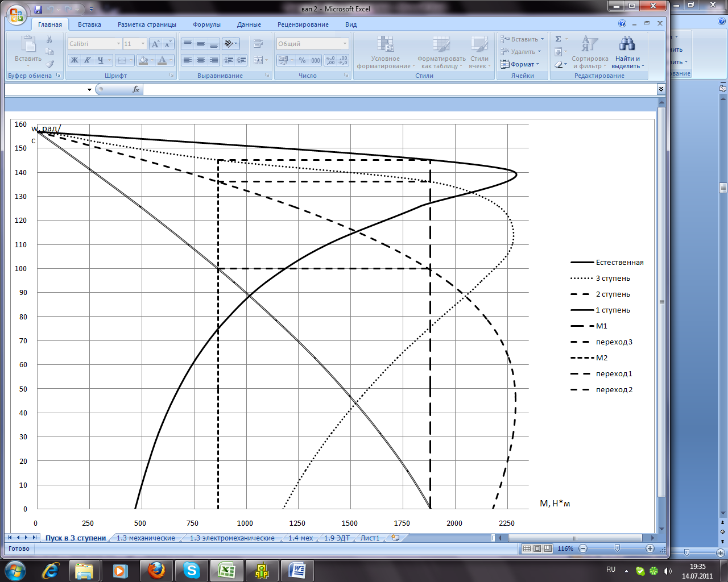The image size is (728, 582).
Task: Switch to Page Layout view in status bar
Action: (537, 548)
